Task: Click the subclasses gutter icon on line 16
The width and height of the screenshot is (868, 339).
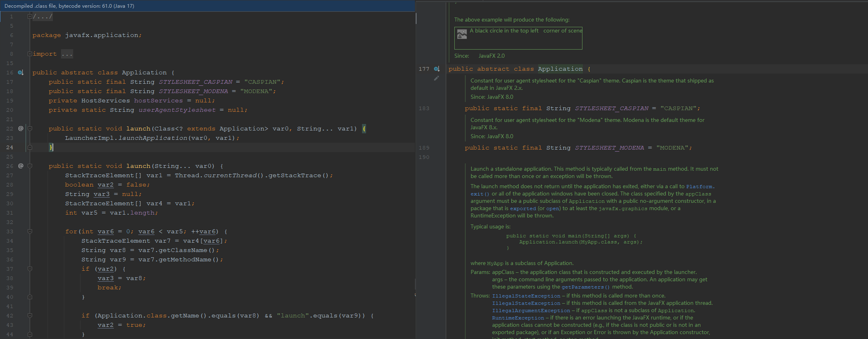Action: tap(21, 72)
